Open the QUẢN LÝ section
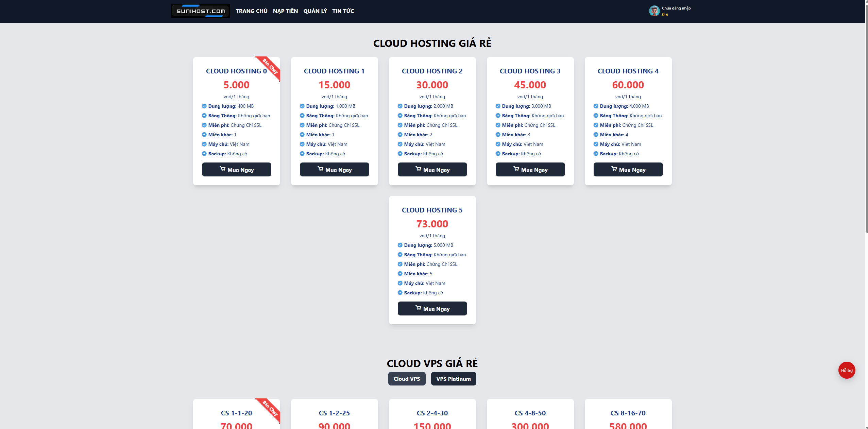The width and height of the screenshot is (868, 429). pos(314,11)
